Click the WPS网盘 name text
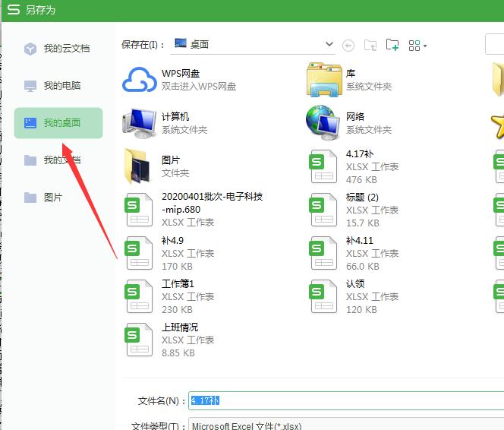This screenshot has width=504, height=430. pyautogui.click(x=181, y=74)
